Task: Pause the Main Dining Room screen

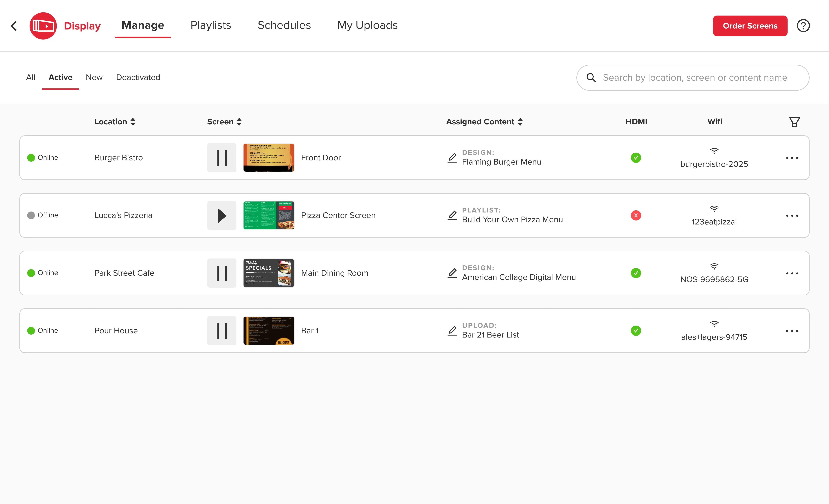Action: point(222,273)
